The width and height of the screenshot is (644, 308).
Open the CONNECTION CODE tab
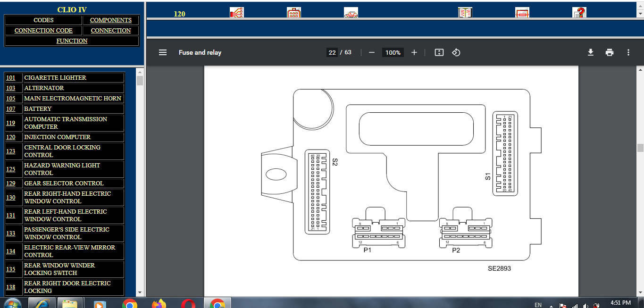point(43,31)
